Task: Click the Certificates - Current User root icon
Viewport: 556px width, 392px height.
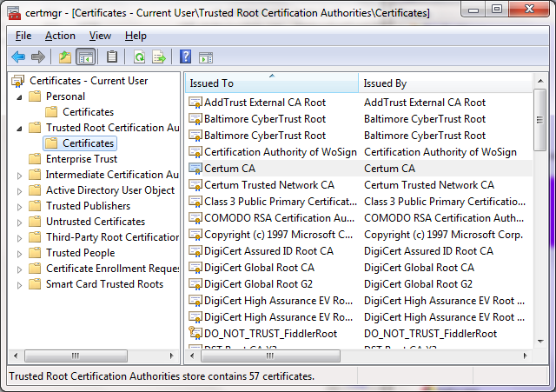Action: [17, 81]
